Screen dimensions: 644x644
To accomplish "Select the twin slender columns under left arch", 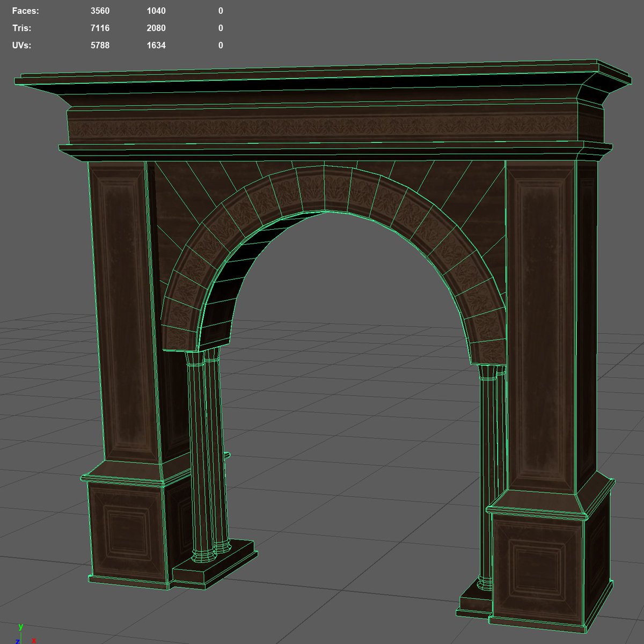I will [x=208, y=455].
